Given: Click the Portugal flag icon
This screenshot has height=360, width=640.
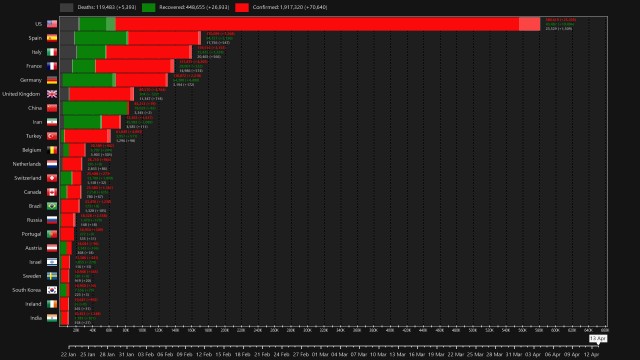Looking at the screenshot, I should pyautogui.click(x=52, y=234).
